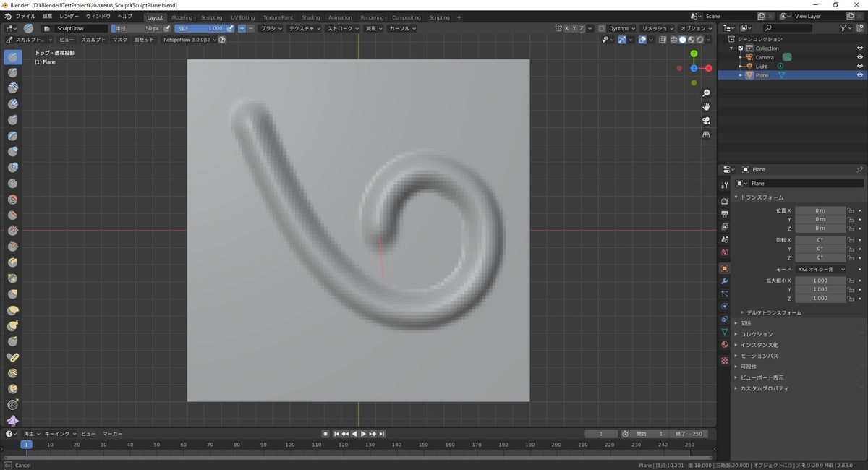Open the Modifier wrench properties tab
868x470 pixels.
[724, 281]
